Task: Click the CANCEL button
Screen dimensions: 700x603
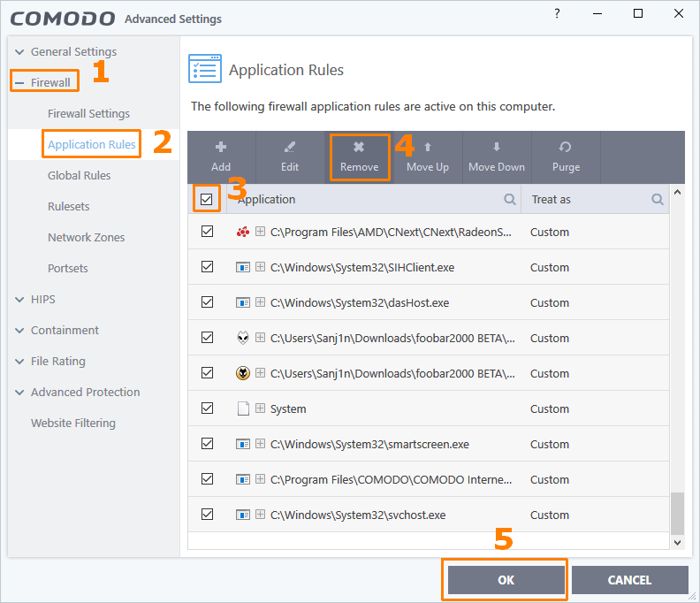Action: tap(629, 580)
